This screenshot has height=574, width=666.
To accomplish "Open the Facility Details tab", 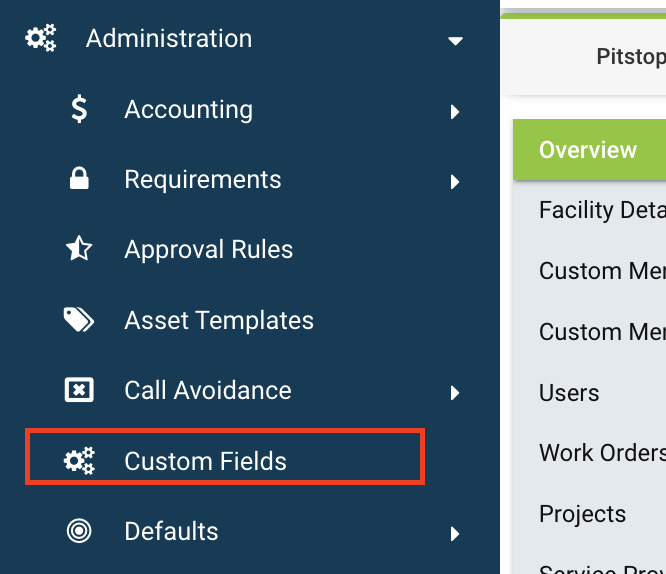I will (x=602, y=210).
